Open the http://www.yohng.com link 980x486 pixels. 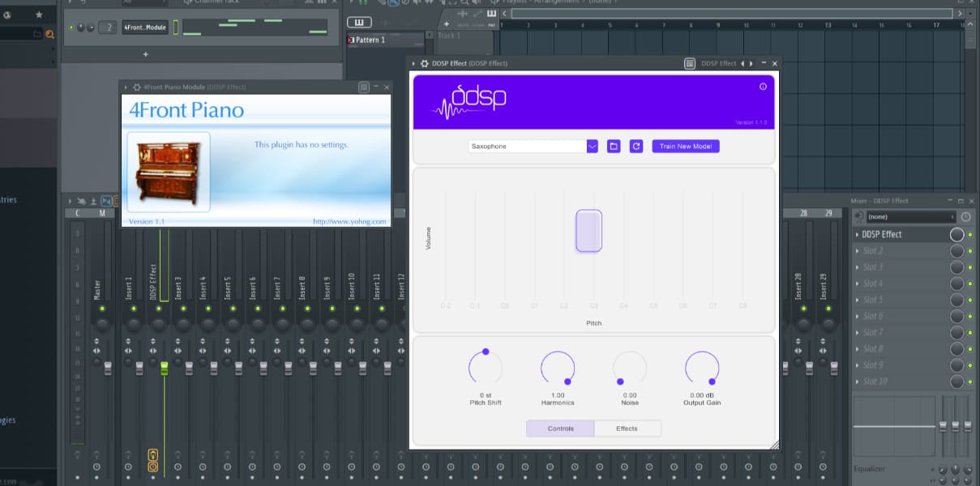349,221
